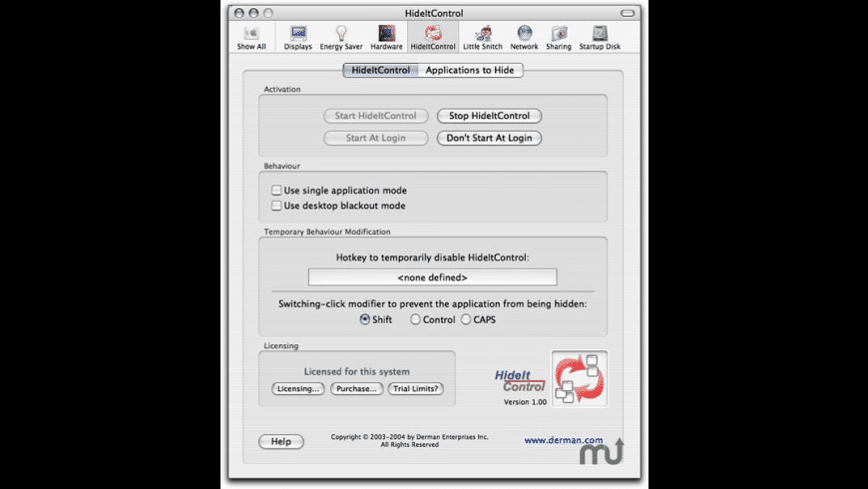Open the Hardware preference icon

point(386,38)
